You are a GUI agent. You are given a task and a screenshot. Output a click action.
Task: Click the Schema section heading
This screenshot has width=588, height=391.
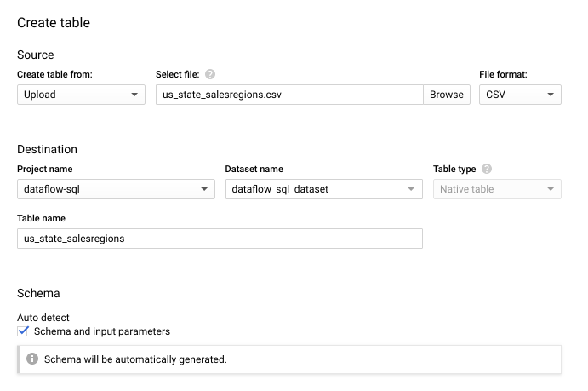coord(38,294)
